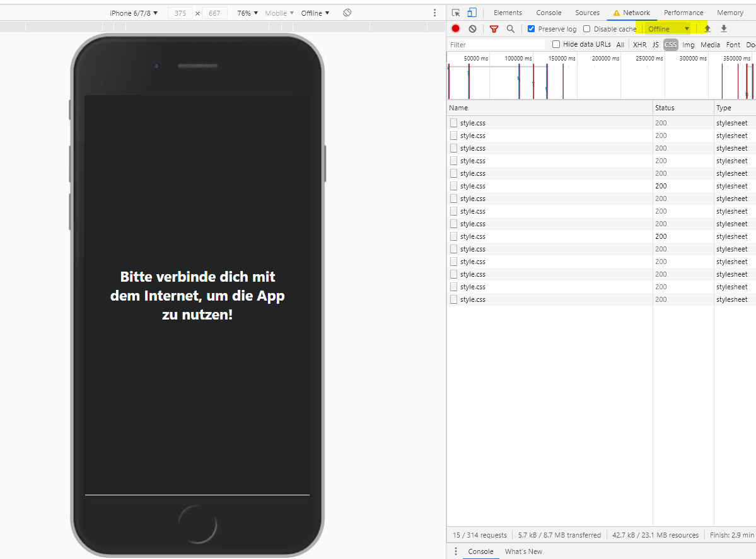The height and width of the screenshot is (559, 756).
Task: Sort requests by Status column
Action: pyautogui.click(x=683, y=108)
